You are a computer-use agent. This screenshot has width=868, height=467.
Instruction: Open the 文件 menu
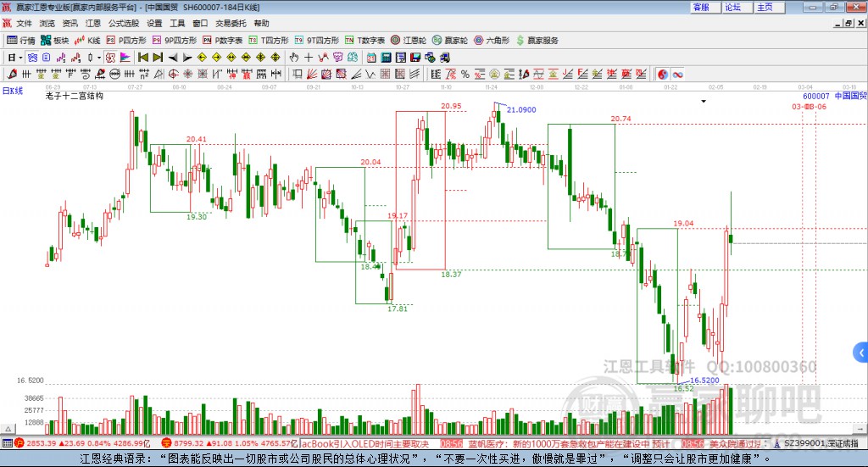coord(24,23)
